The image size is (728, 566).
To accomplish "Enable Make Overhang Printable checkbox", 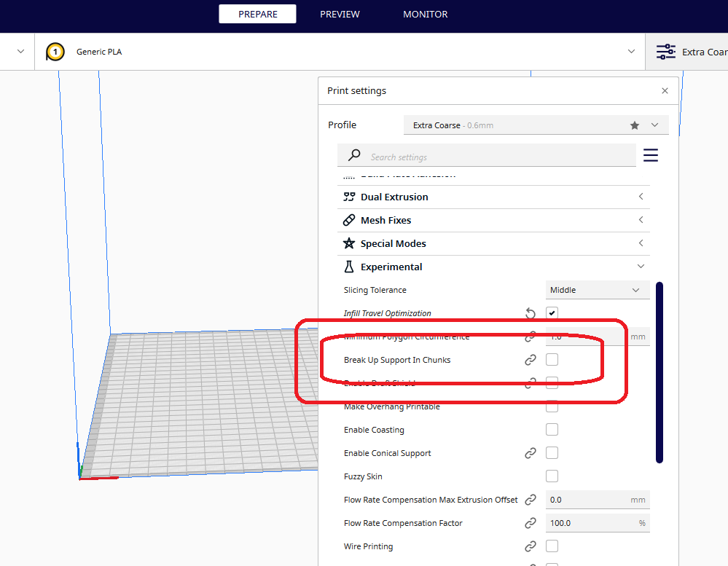I will [x=552, y=406].
